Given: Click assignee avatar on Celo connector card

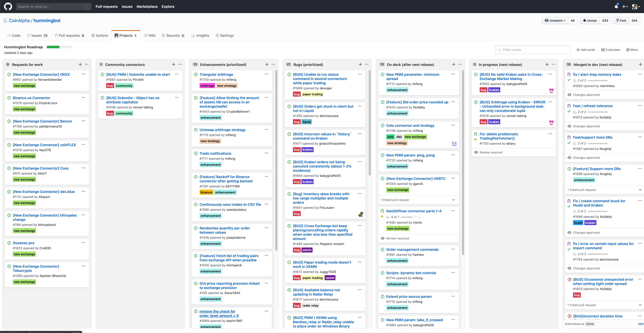Looking at the screenshot, I should (454, 144).
